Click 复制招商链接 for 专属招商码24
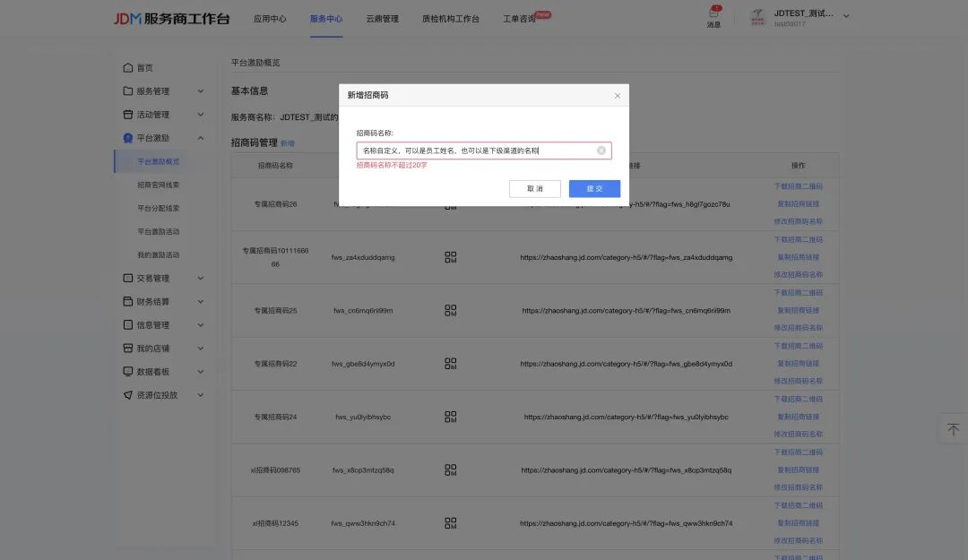Image resolution: width=968 pixels, height=560 pixels. pyautogui.click(x=798, y=417)
